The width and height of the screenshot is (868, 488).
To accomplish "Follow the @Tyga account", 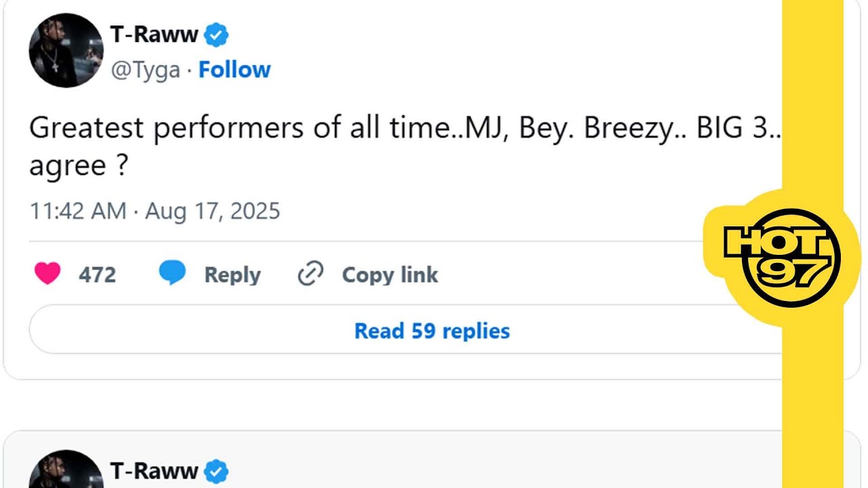I will [235, 70].
